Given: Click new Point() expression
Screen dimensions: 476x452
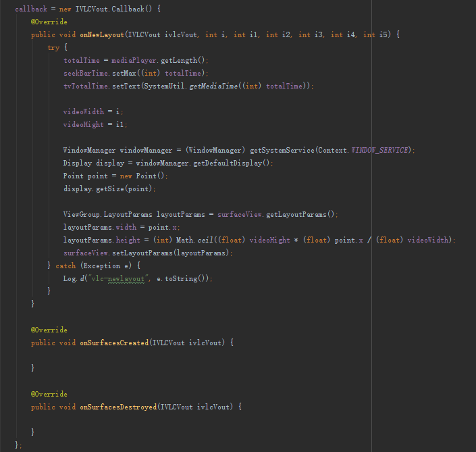Looking at the screenshot, I should 142,176.
